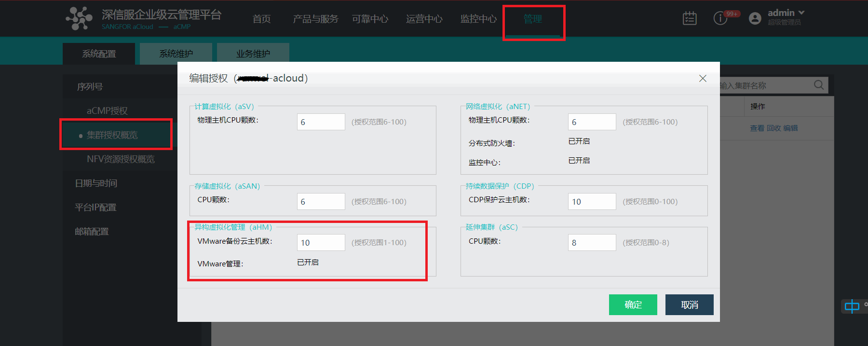868x346 pixels.
Task: Click the 确定 button
Action: click(x=633, y=304)
